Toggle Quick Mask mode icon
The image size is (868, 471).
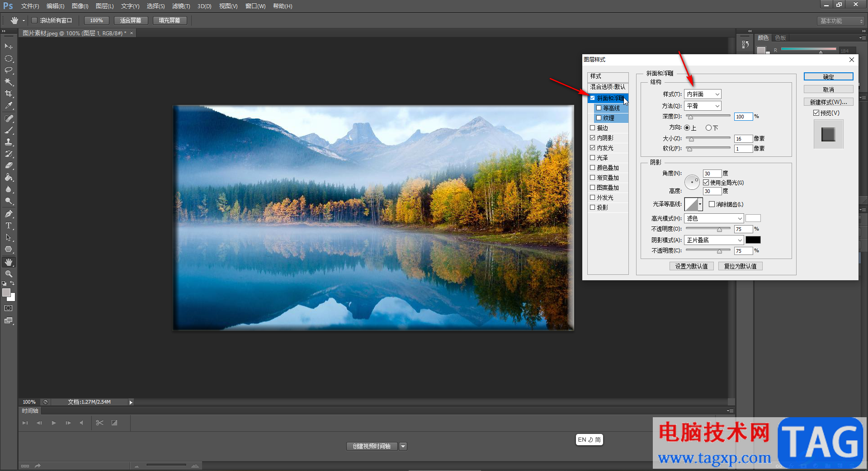pos(9,308)
